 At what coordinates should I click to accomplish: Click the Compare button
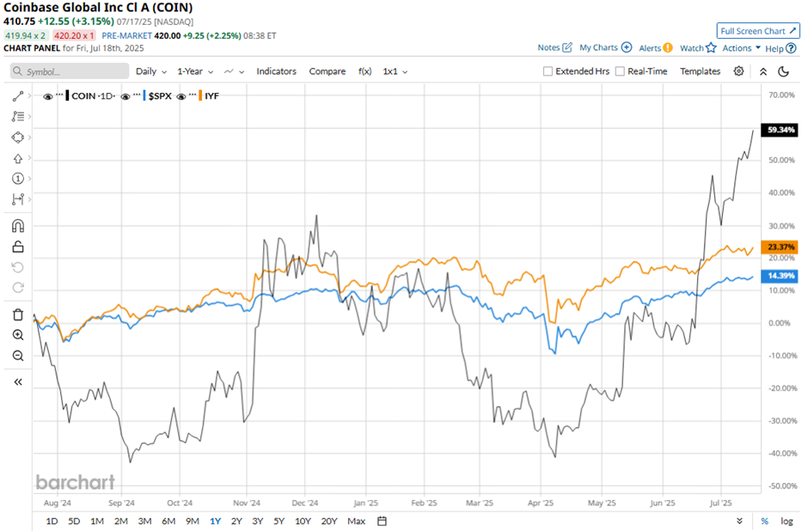(327, 71)
